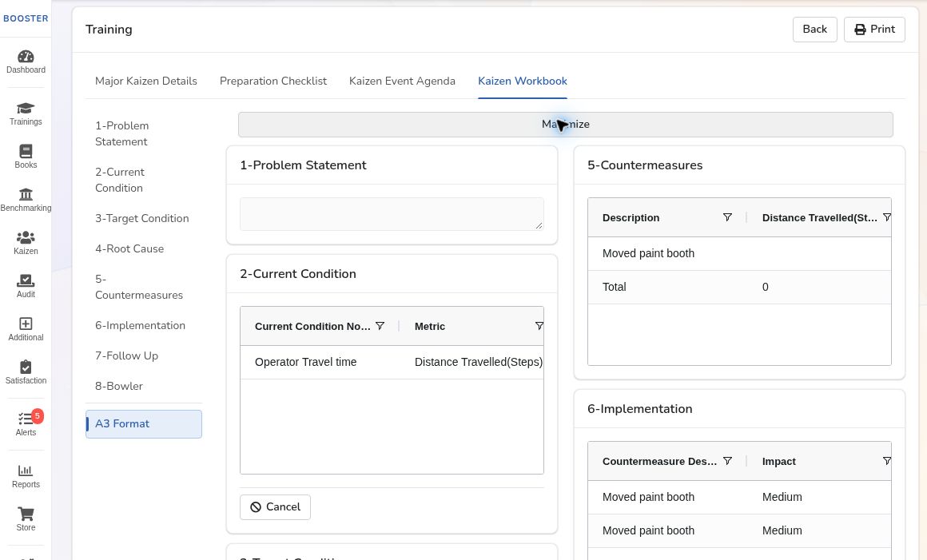The image size is (927, 560).
Task: Click the Additional sidebar icon
Action: tap(26, 330)
